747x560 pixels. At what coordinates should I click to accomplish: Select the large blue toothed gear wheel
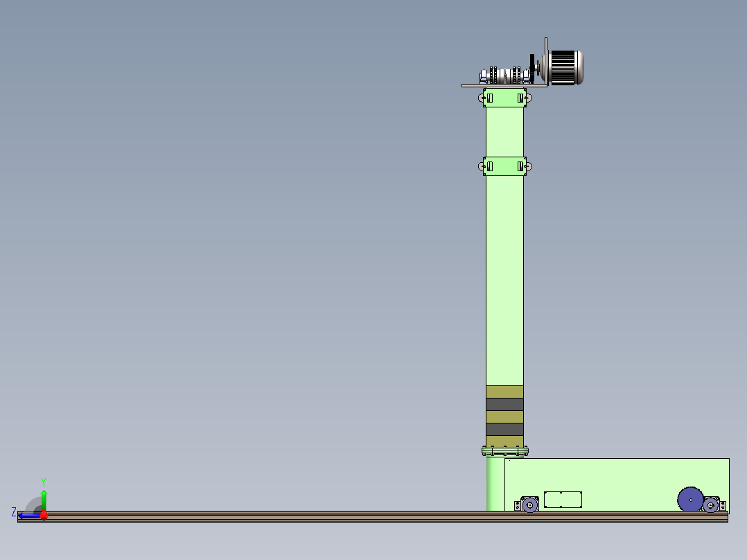(x=690, y=500)
